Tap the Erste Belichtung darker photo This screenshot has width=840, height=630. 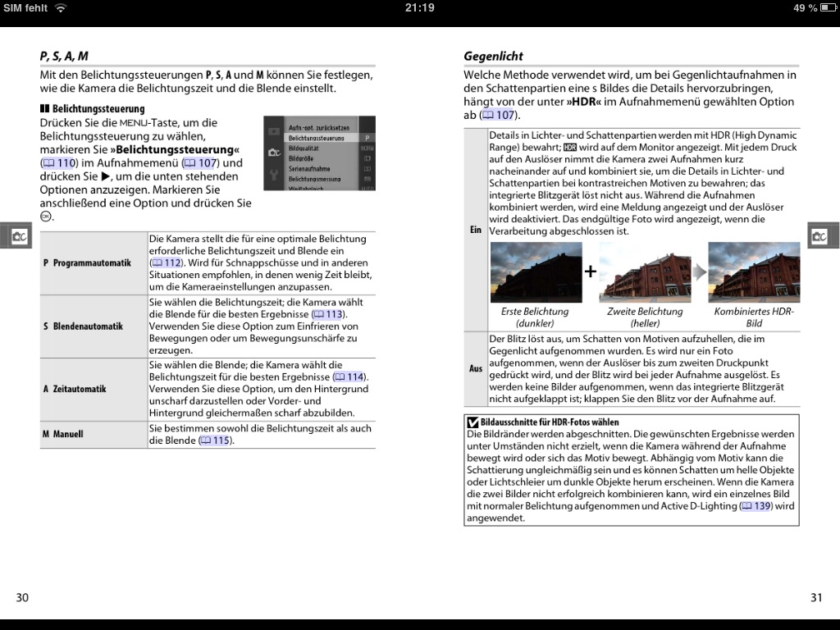point(535,272)
